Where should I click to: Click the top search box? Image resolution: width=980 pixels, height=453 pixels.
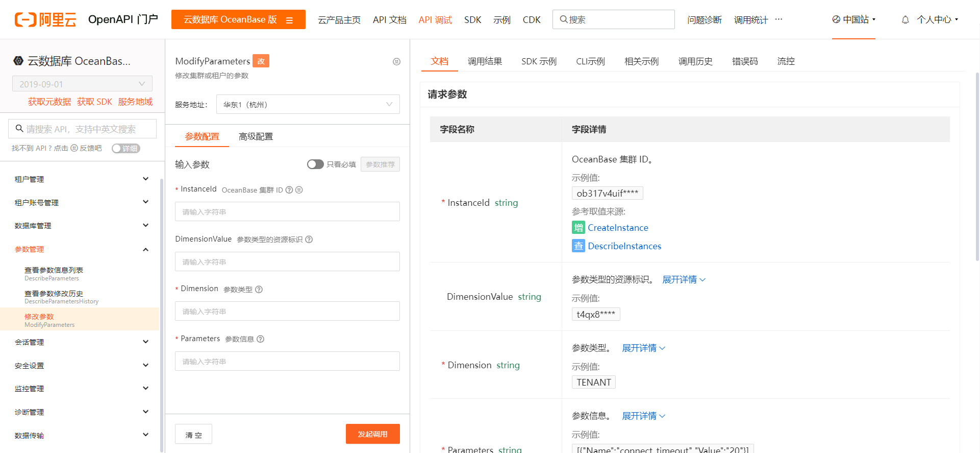coord(613,19)
